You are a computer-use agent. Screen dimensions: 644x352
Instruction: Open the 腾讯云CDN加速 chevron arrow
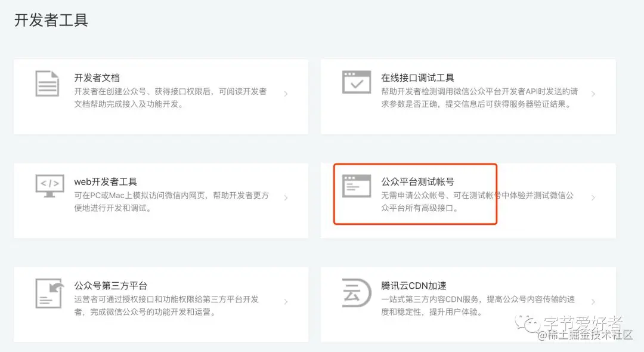tap(593, 303)
